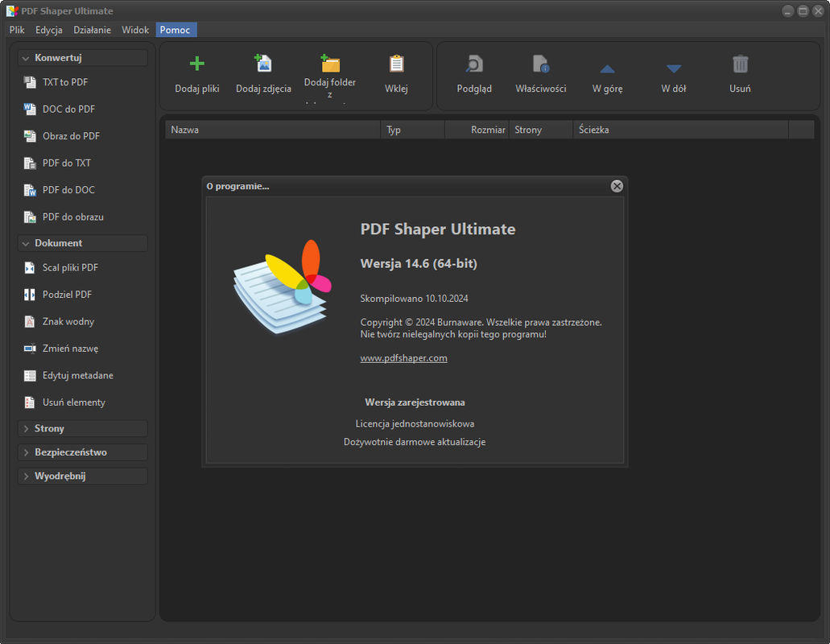This screenshot has height=644, width=830.
Task: Expand the Wyodrębnij section
Action: [83, 477]
